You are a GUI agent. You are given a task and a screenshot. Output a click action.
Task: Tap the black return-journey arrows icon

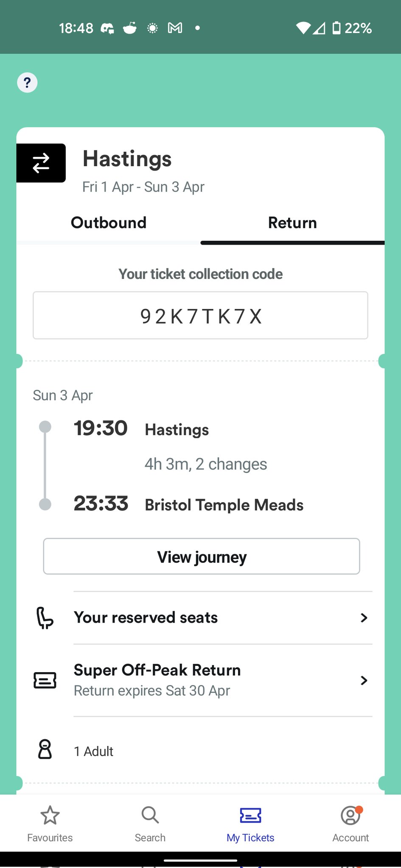pos(41,163)
